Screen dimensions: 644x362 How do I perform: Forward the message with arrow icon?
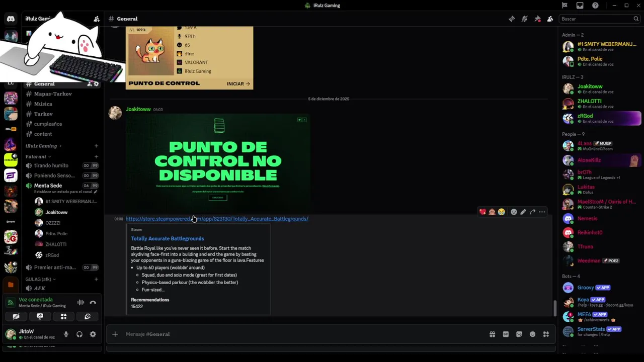point(532,212)
